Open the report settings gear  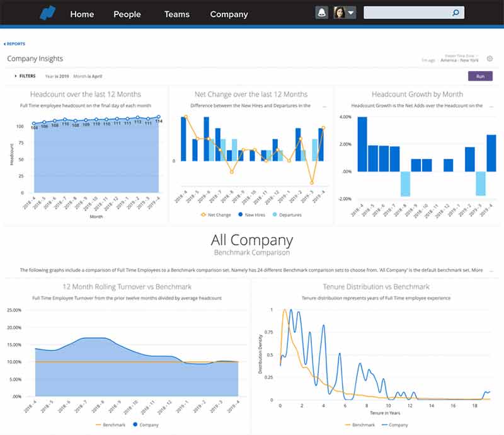[x=490, y=59]
